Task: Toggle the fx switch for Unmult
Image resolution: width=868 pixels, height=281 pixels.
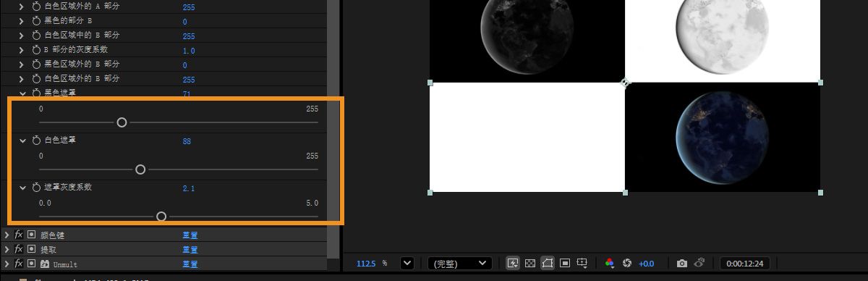Action: click(x=19, y=264)
